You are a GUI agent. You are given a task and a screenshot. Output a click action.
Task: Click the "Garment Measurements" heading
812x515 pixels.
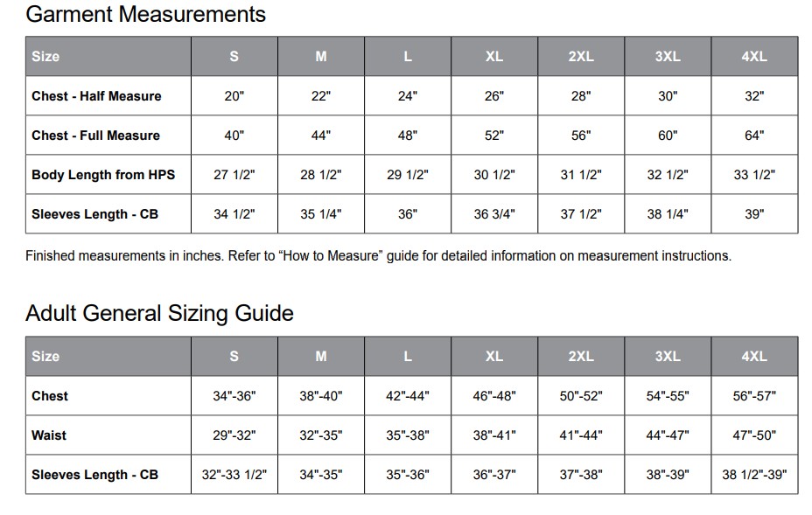pos(145,15)
